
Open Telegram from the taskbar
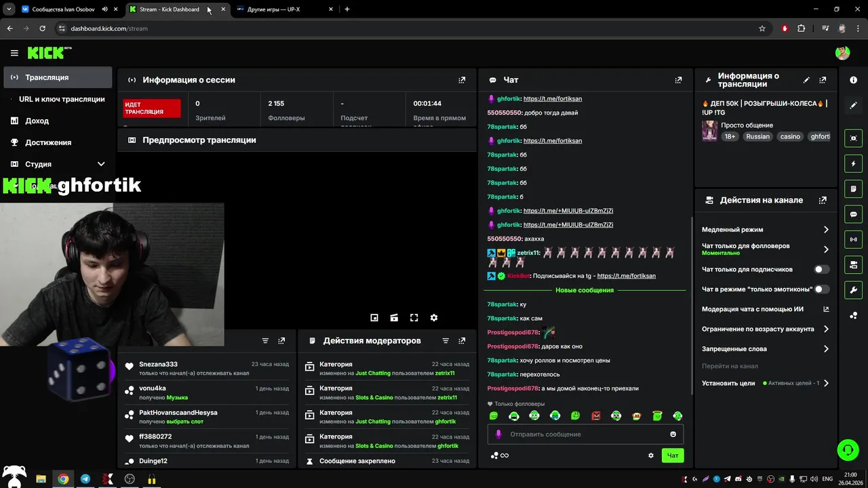(85, 479)
